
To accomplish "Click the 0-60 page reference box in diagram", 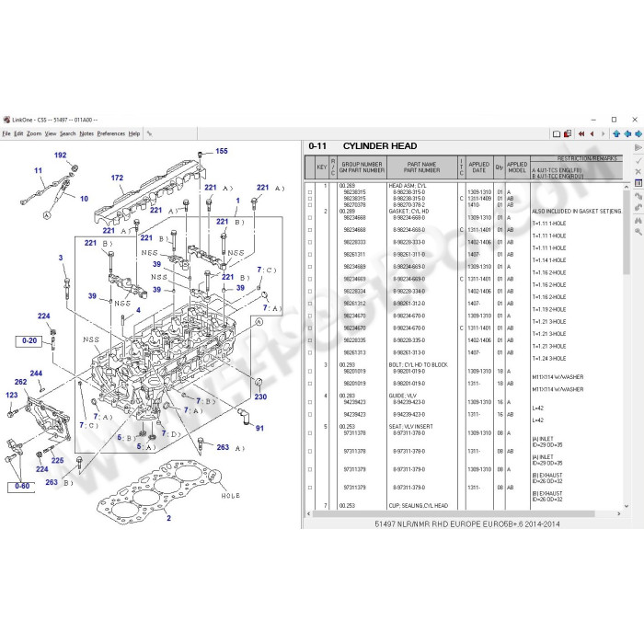I will tap(22, 487).
